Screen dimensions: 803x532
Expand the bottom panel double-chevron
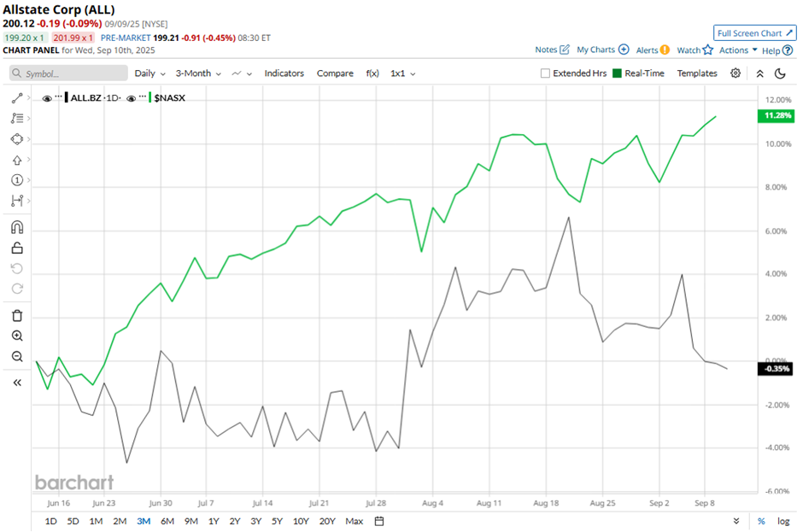(x=736, y=521)
